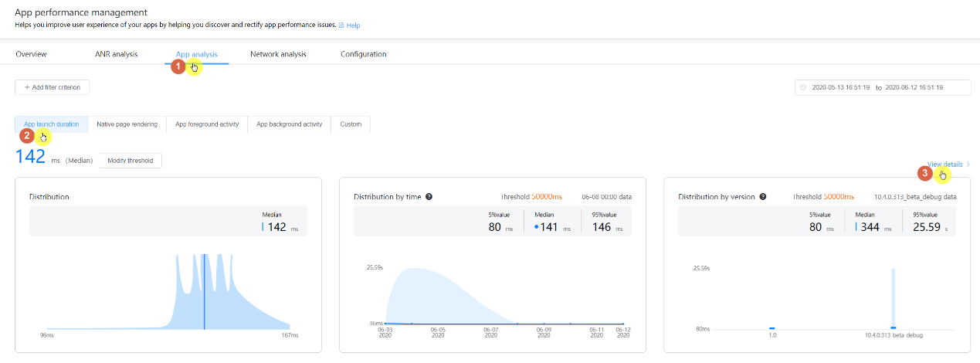This screenshot has width=980, height=363.
Task: Go to the Network analysis tab
Action: 278,54
